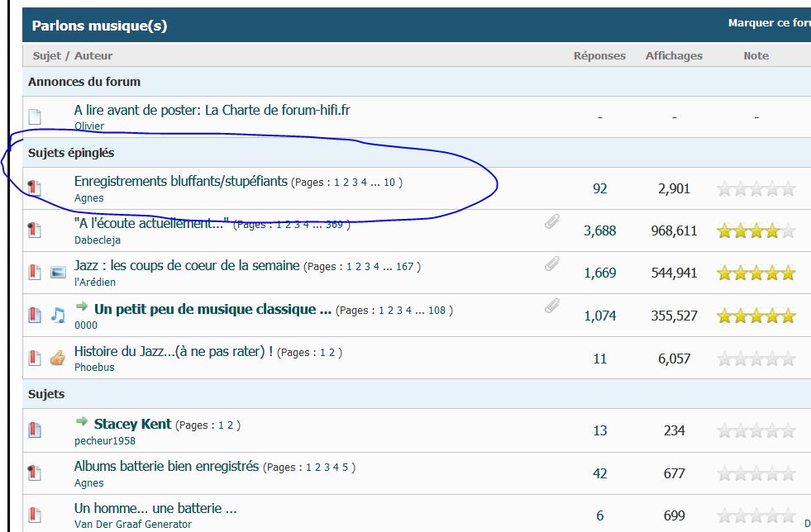Click the 1,074 replies count

tap(599, 316)
